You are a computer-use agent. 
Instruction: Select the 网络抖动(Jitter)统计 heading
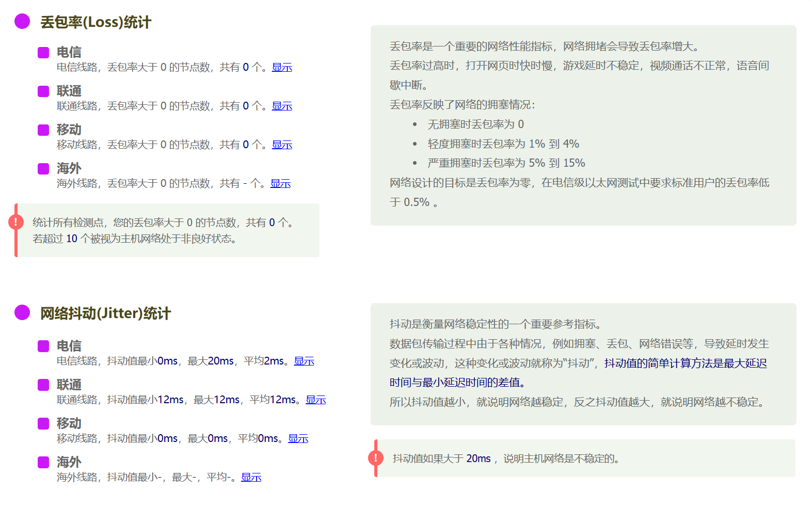coord(105,313)
